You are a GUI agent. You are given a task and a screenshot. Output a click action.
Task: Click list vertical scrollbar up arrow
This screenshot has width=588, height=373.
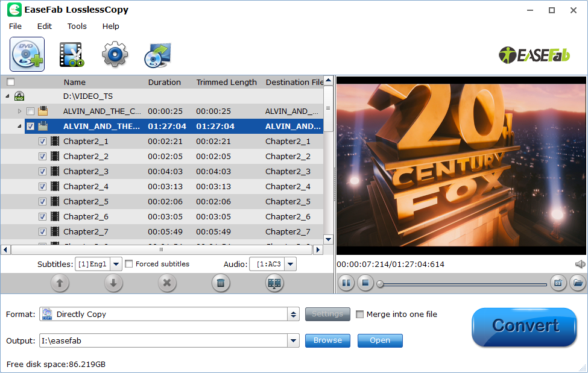tap(329, 80)
